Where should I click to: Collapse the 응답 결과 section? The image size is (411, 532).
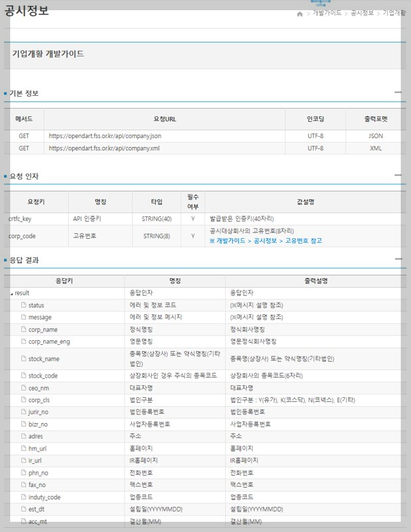point(399,259)
